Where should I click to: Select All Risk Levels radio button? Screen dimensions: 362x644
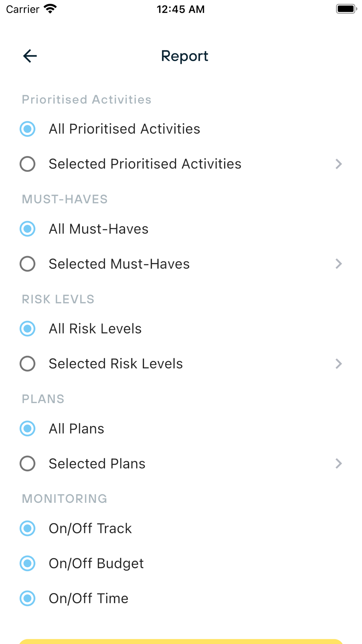pyautogui.click(x=28, y=329)
